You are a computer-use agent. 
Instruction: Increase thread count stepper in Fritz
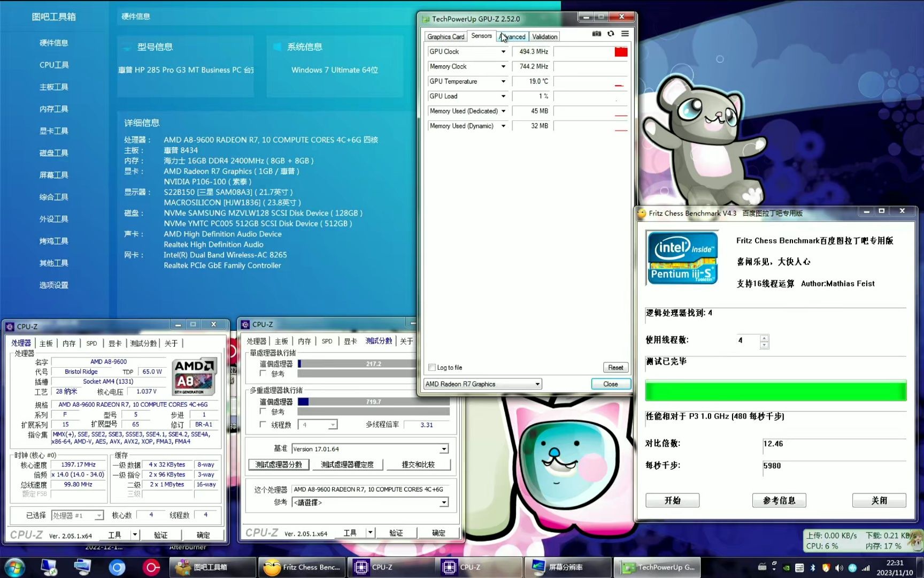pos(765,338)
